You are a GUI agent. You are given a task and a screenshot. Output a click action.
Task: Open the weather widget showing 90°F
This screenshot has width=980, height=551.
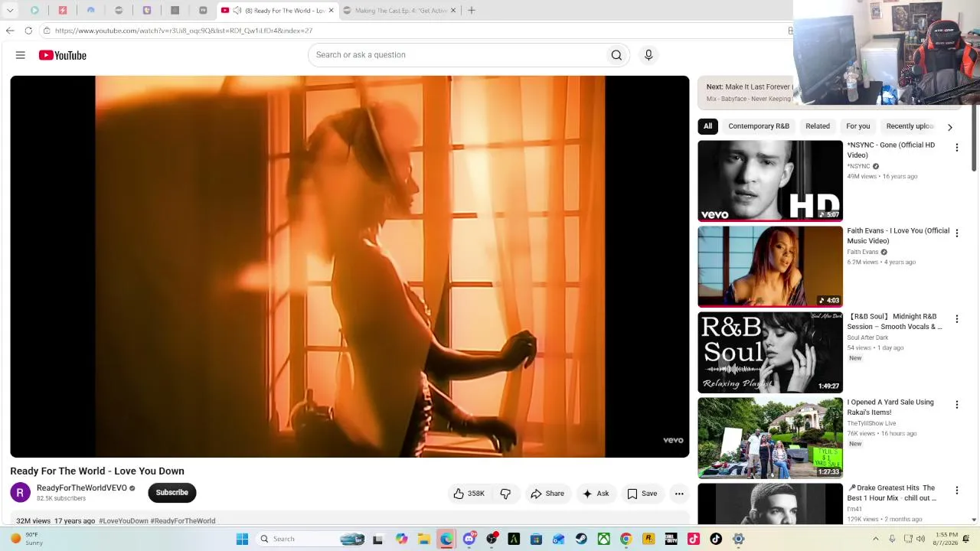point(27,539)
